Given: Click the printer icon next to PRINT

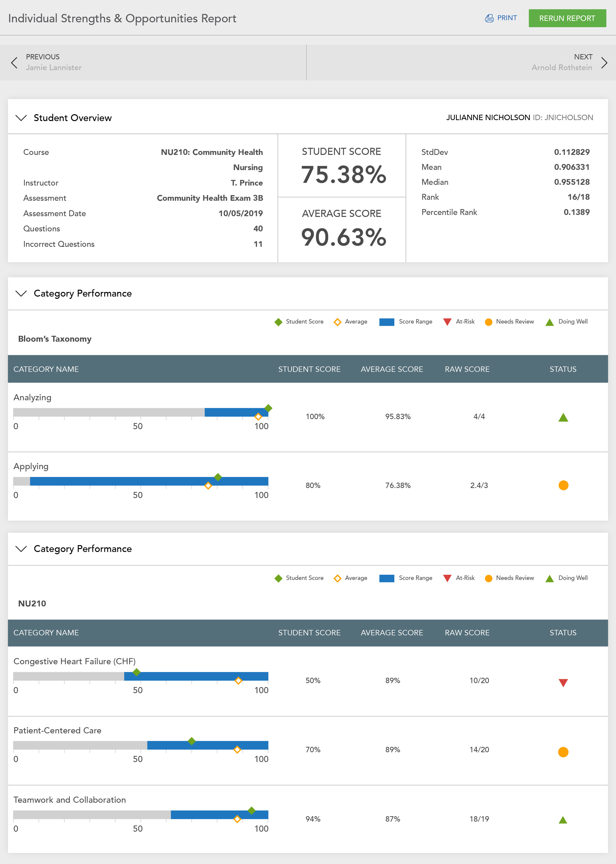Looking at the screenshot, I should click(489, 18).
